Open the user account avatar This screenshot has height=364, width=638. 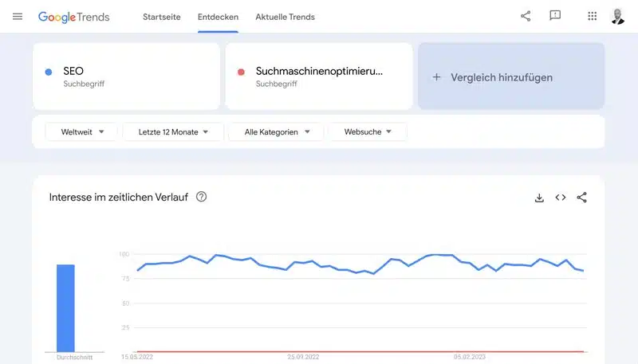coord(617,17)
